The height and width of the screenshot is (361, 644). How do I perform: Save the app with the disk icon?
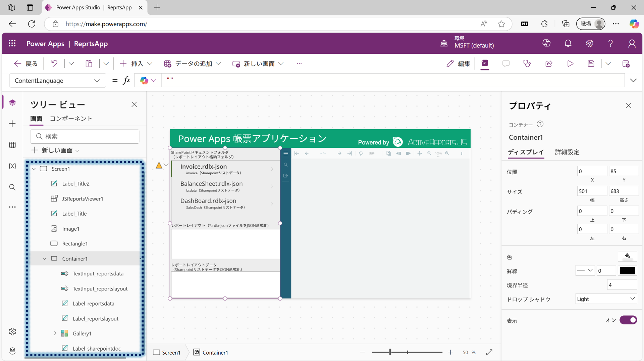click(x=591, y=63)
